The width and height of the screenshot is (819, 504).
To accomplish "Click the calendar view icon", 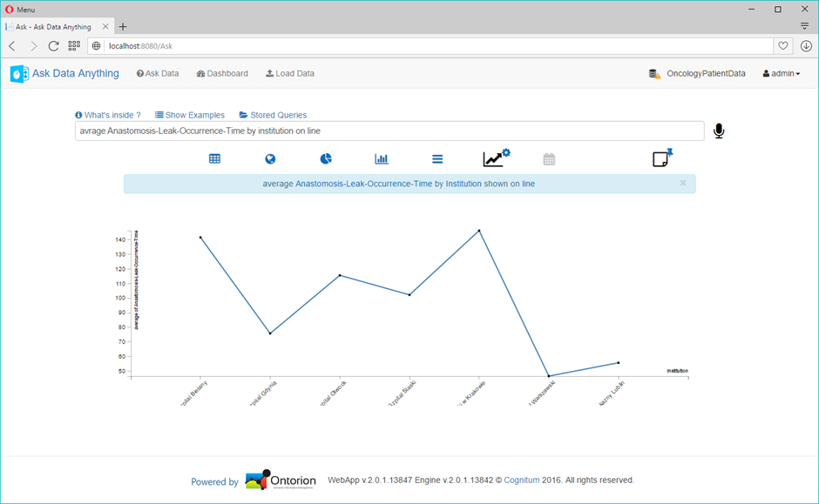I will pos(549,159).
